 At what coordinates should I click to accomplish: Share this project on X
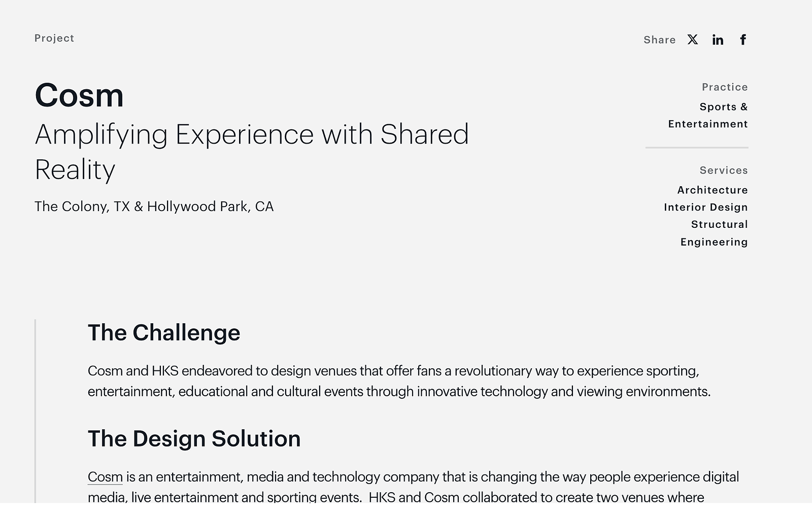[693, 40]
